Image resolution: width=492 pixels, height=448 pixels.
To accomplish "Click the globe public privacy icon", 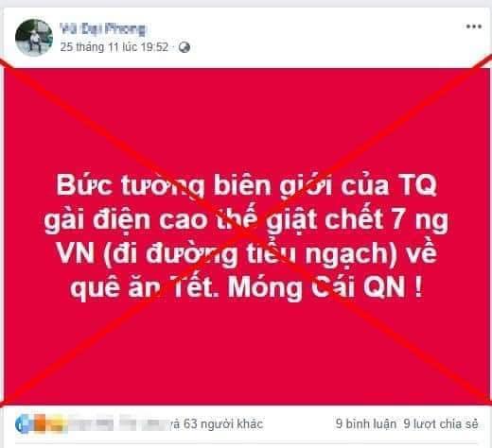I will (184, 47).
